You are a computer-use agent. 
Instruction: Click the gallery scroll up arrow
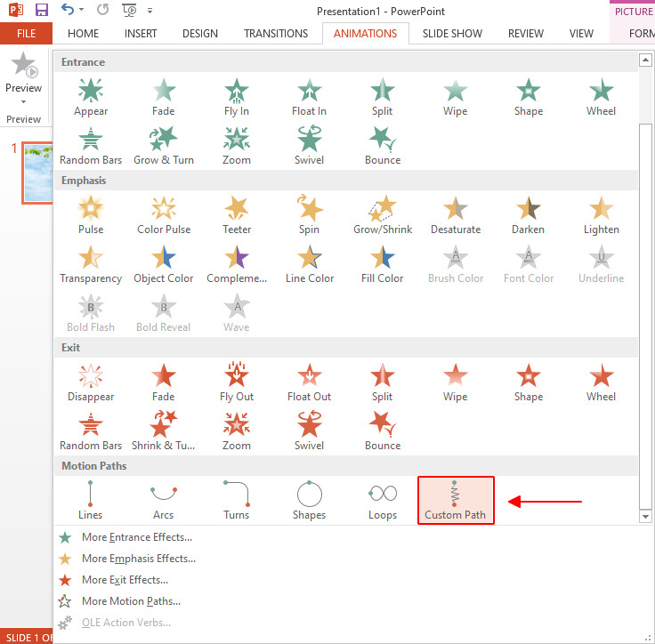click(645, 60)
